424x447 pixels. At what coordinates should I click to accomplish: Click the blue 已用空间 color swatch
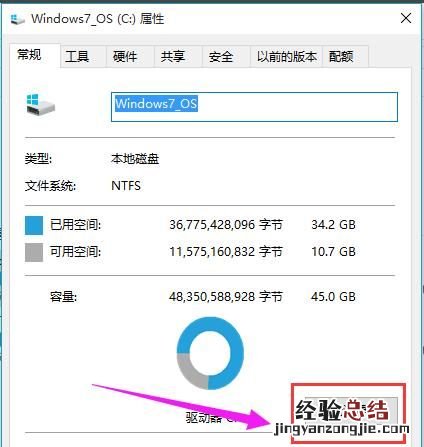34,225
